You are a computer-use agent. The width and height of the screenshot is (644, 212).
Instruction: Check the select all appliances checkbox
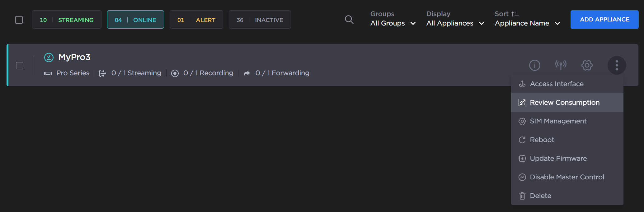coord(19,20)
